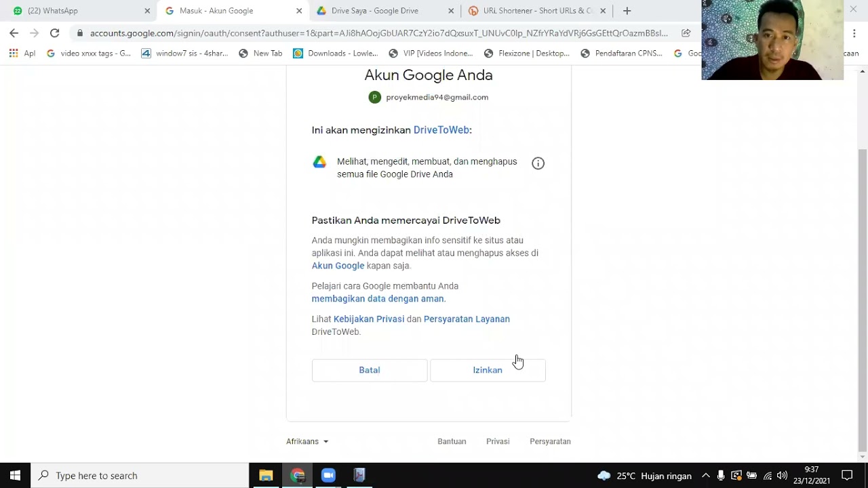The image size is (868, 488).
Task: Open membagikan data dengan aman link
Action: [x=378, y=299]
